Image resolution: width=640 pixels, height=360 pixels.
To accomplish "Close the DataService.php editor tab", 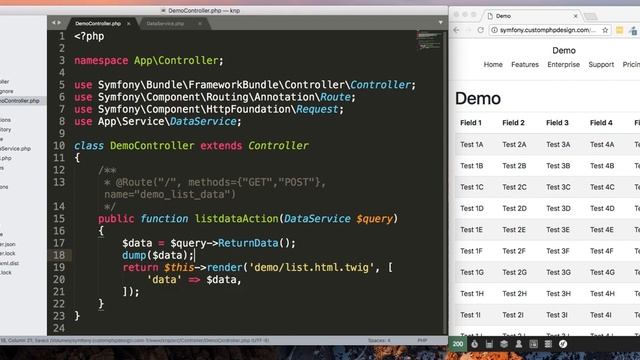I will (x=200, y=24).
